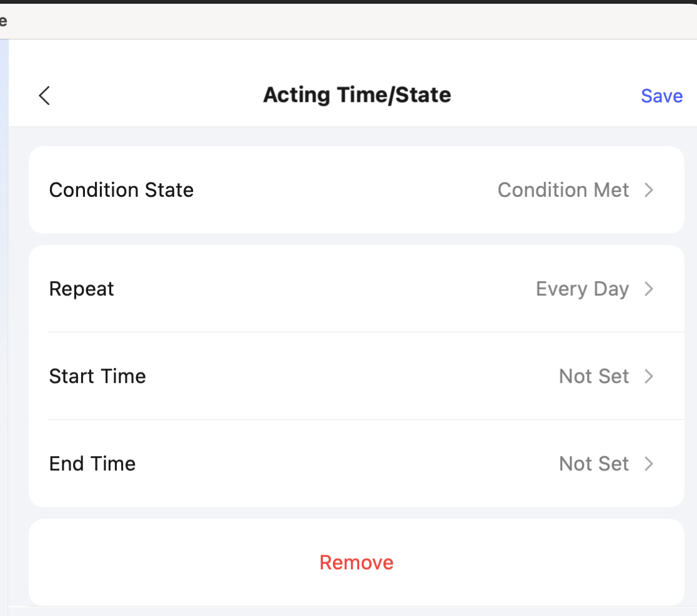This screenshot has height=616, width=697.
Task: Open the Condition Met value selector
Action: pyautogui.click(x=563, y=190)
